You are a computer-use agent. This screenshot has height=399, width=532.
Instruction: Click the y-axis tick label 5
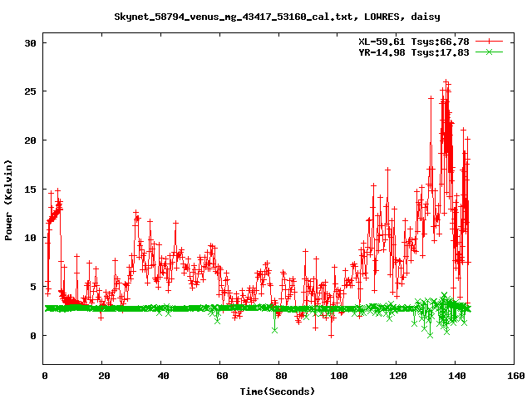point(33,287)
